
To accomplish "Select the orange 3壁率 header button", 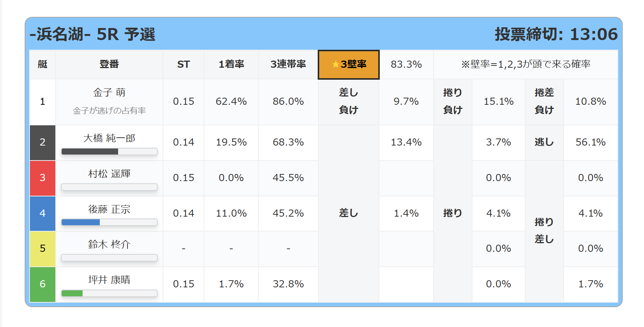I will pyautogui.click(x=349, y=64).
